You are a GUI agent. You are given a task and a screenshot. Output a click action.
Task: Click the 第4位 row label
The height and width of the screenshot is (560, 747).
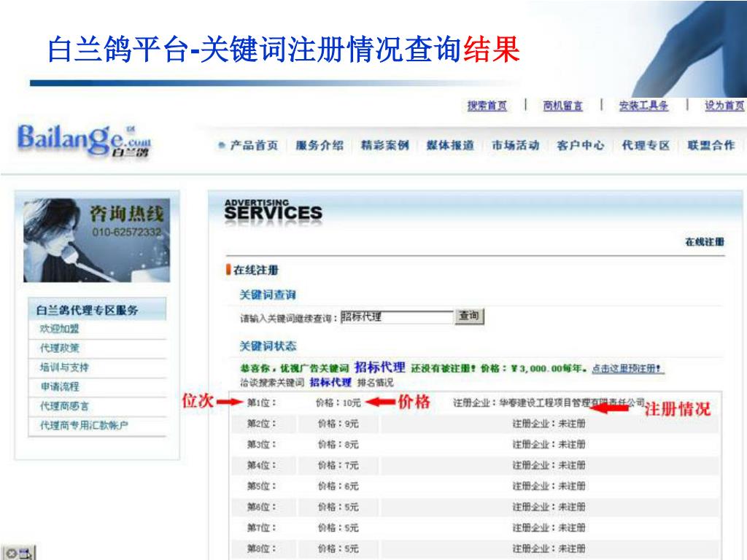pos(262,465)
